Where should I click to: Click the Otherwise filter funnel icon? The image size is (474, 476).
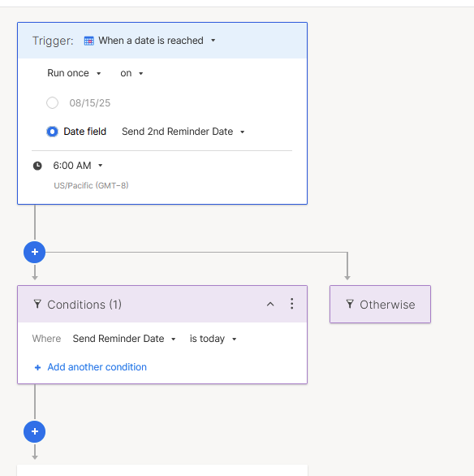pyautogui.click(x=350, y=304)
